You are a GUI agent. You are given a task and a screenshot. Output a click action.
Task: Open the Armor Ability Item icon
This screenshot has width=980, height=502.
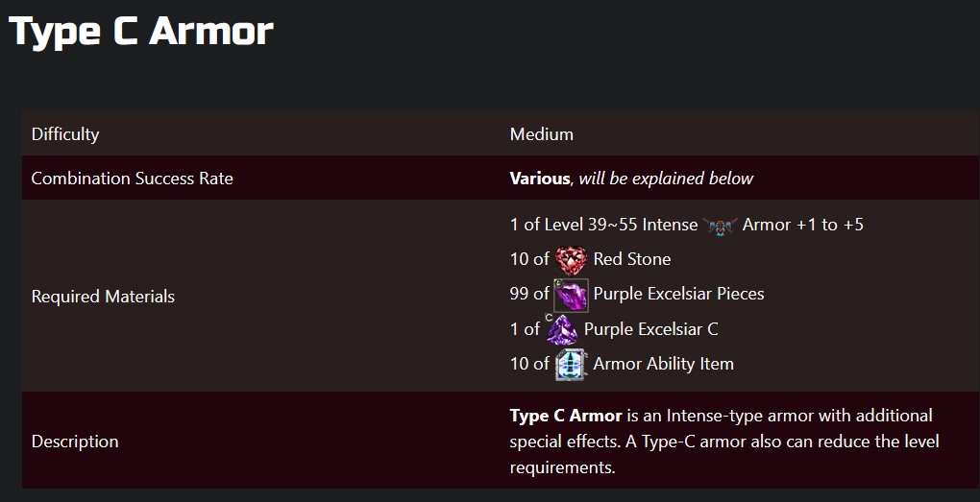(571, 365)
